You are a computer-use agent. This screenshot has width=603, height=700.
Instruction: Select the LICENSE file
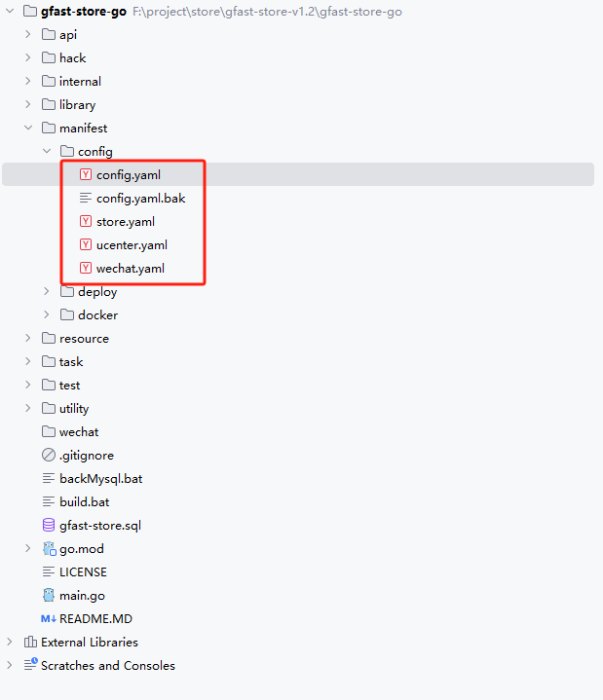click(x=83, y=571)
